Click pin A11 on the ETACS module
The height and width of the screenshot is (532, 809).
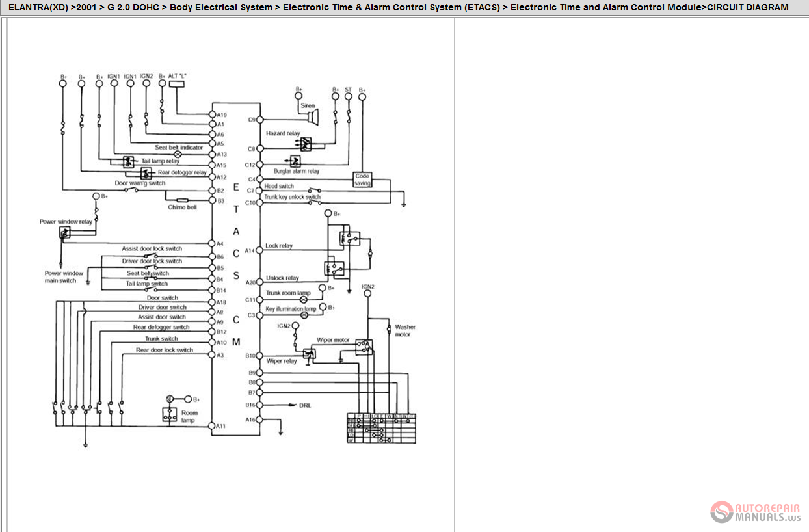(212, 425)
